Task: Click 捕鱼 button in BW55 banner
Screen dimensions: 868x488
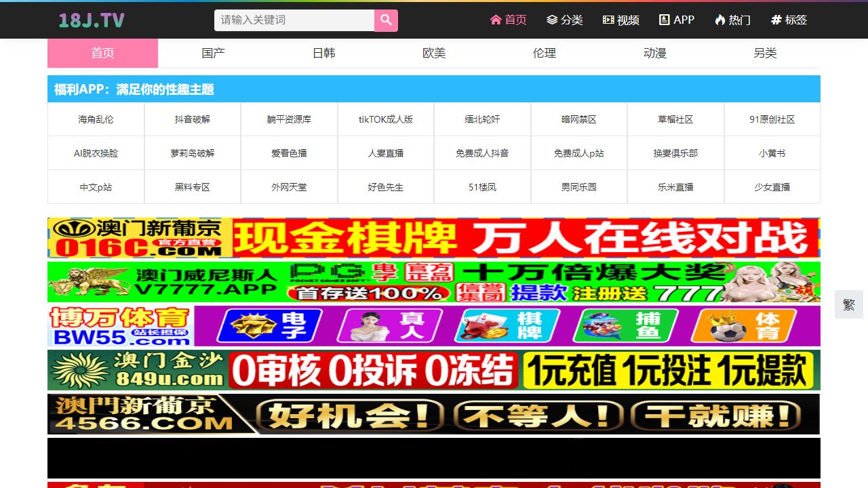Action: (626, 326)
